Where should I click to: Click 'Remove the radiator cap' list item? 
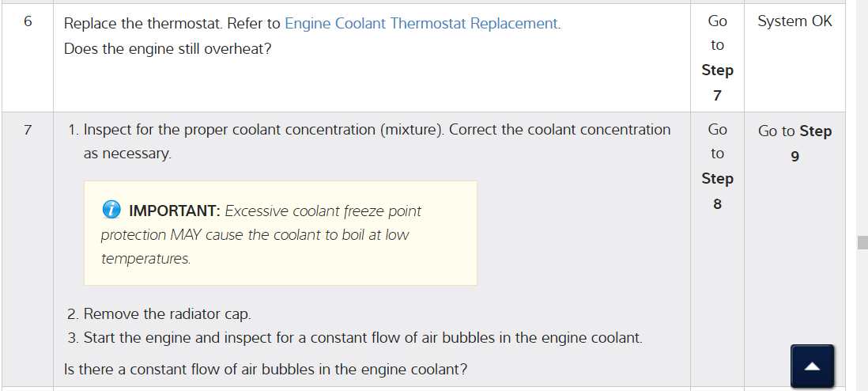167,314
